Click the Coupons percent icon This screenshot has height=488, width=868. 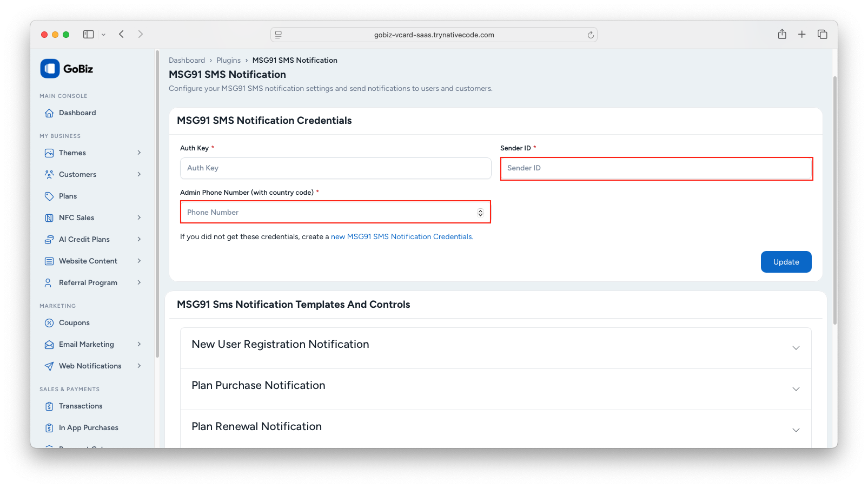pyautogui.click(x=49, y=323)
